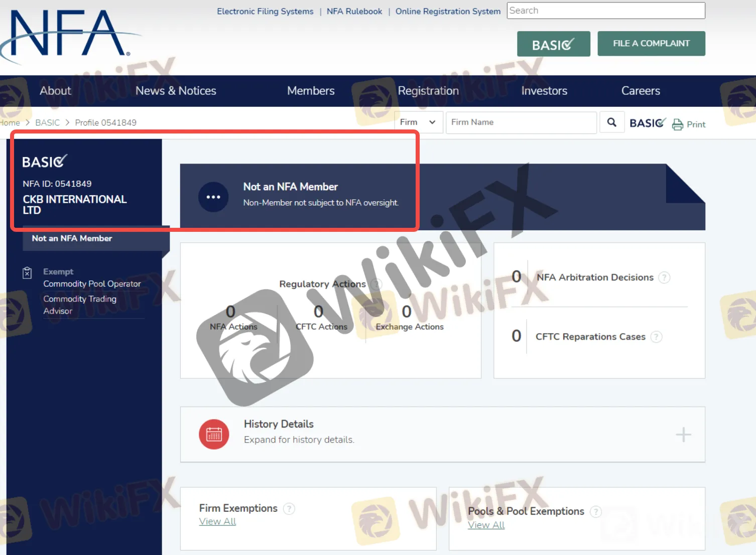The width and height of the screenshot is (756, 555).
Task: Open the Careers menu
Action: [641, 91]
